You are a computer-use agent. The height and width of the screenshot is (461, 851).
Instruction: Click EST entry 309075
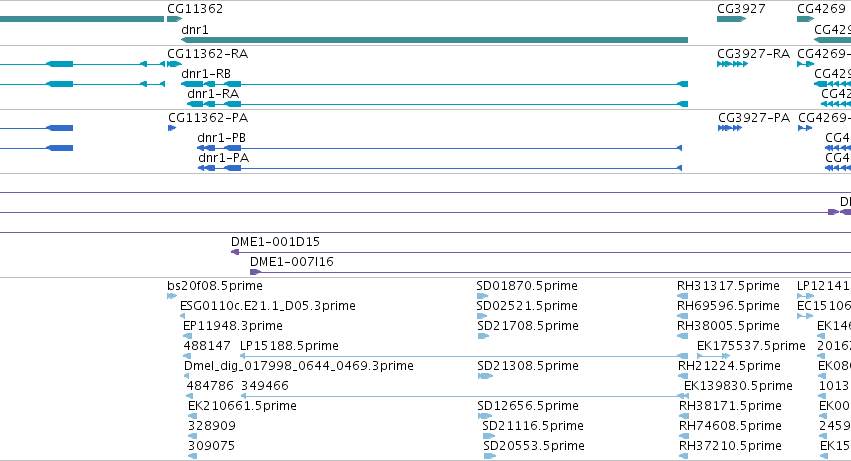[x=211, y=446]
